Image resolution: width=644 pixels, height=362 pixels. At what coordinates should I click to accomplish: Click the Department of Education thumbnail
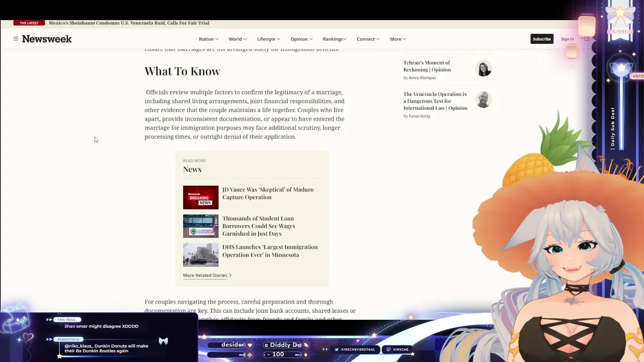201,226
